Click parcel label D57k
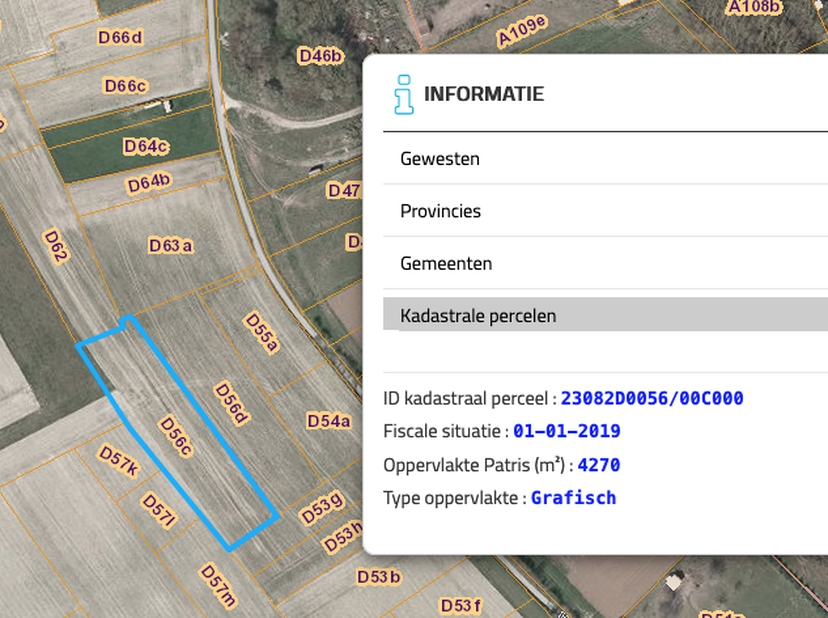Image resolution: width=828 pixels, height=618 pixels. pyautogui.click(x=119, y=461)
